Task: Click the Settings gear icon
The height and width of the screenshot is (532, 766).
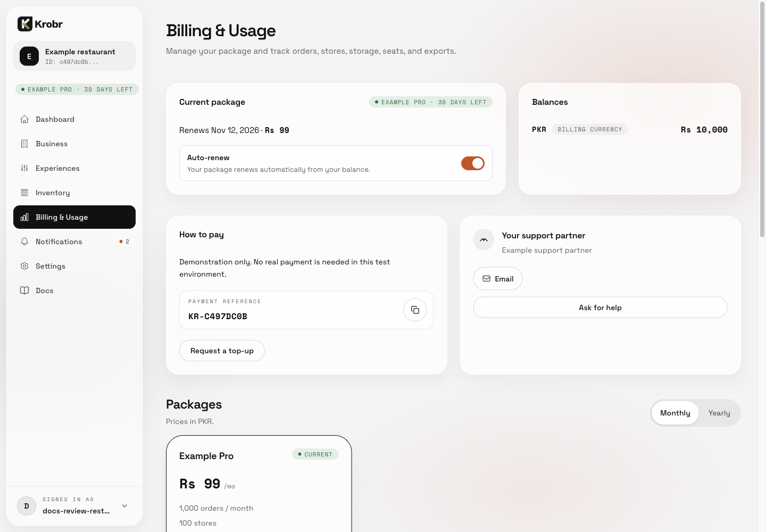Action: click(x=24, y=266)
